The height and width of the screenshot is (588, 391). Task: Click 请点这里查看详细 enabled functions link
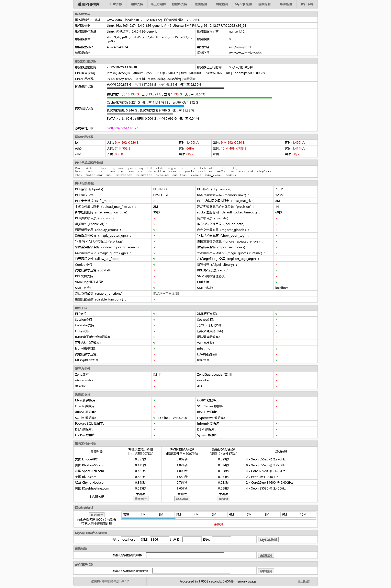click(x=166, y=294)
